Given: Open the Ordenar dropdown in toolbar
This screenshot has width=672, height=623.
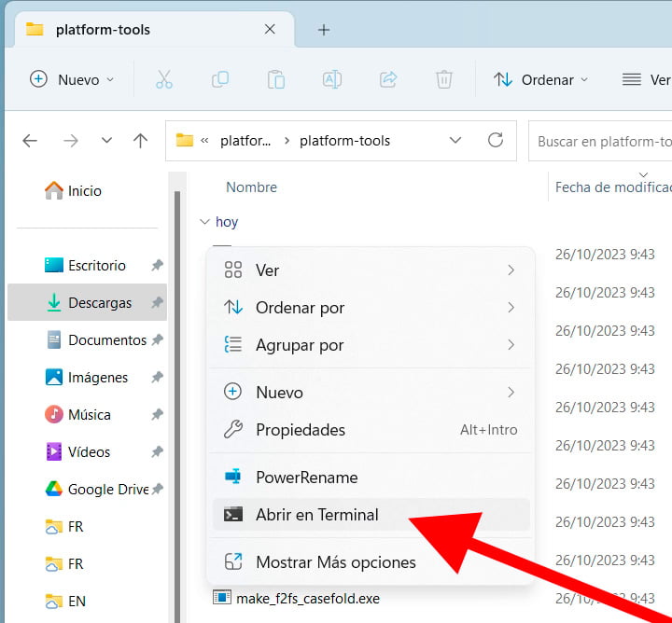Looking at the screenshot, I should [x=540, y=79].
